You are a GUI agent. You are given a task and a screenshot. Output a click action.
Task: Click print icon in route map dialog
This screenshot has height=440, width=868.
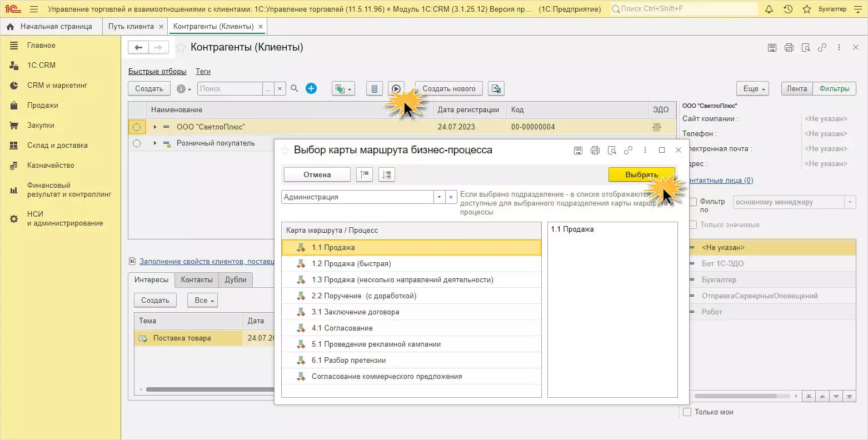point(595,150)
